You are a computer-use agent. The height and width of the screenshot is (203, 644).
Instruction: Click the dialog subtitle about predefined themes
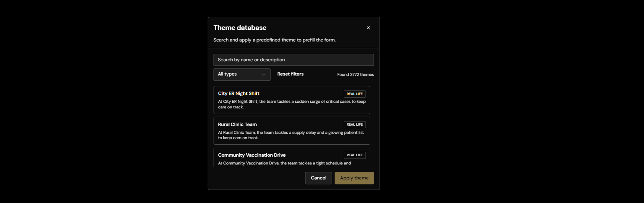[x=274, y=40]
